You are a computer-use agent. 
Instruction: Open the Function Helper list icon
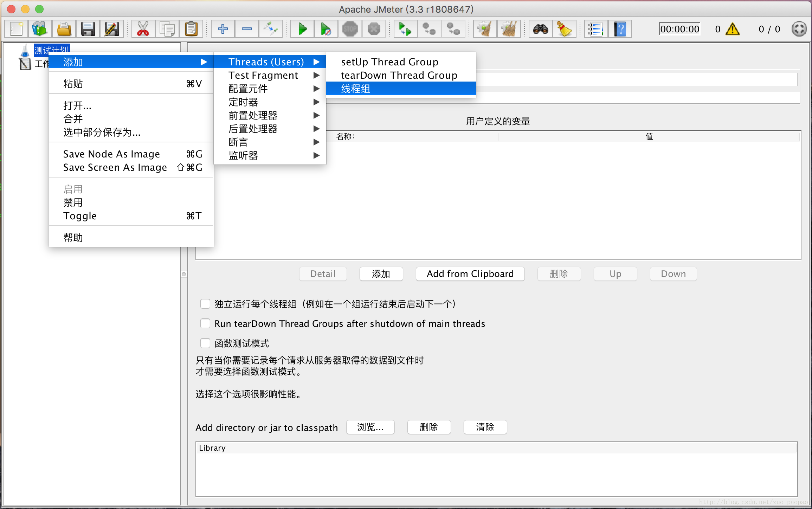click(x=596, y=29)
